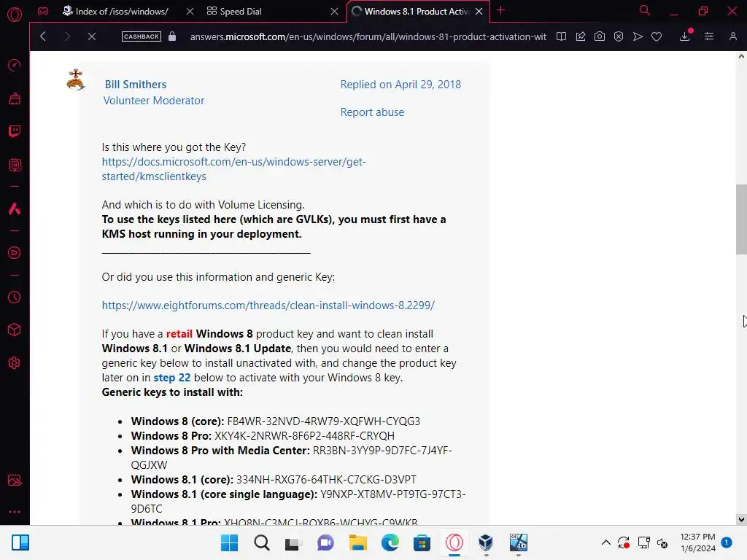Open GX Control speedometer icon in sidebar

pos(15,65)
